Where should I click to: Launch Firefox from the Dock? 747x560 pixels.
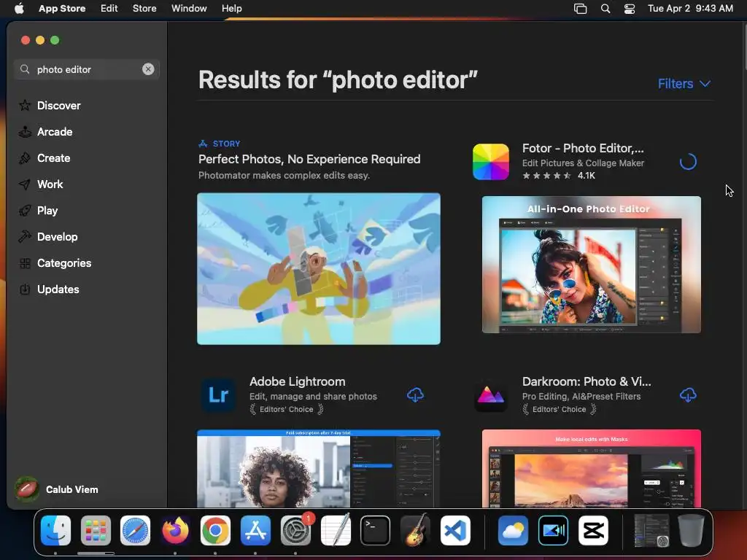click(175, 531)
